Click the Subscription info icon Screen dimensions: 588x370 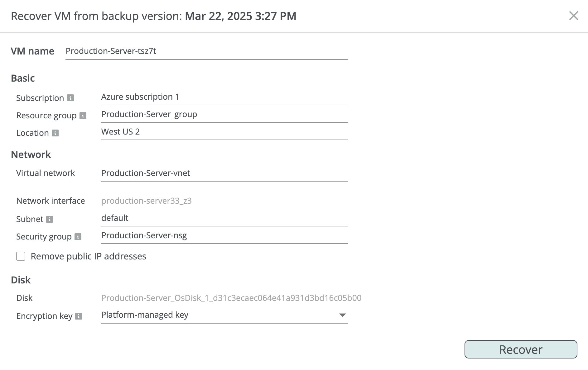point(70,98)
